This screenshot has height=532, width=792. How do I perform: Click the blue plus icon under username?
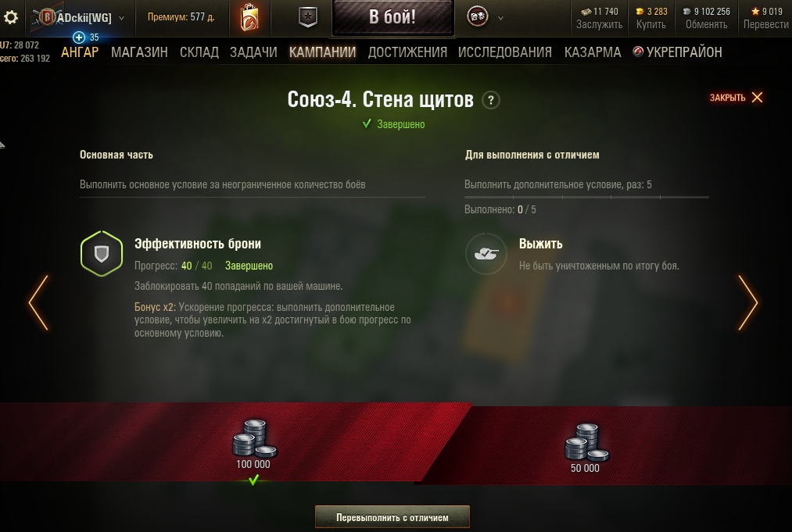pos(79,37)
